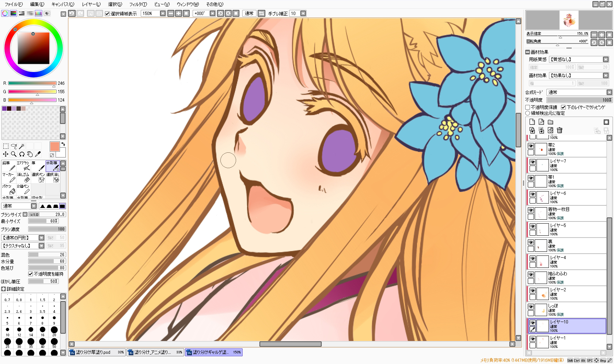This screenshot has width=614, height=364.
Task: Open the キャンバス menu
Action: pos(62,4)
